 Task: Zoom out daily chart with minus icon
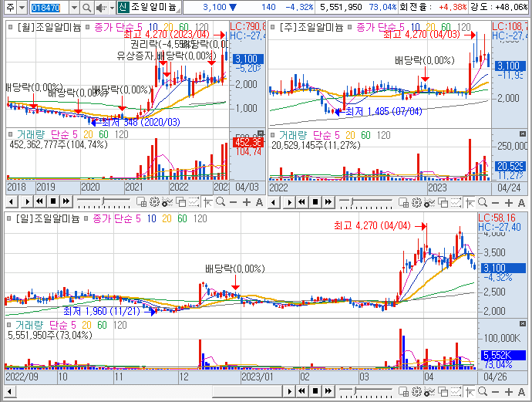(x=495, y=392)
